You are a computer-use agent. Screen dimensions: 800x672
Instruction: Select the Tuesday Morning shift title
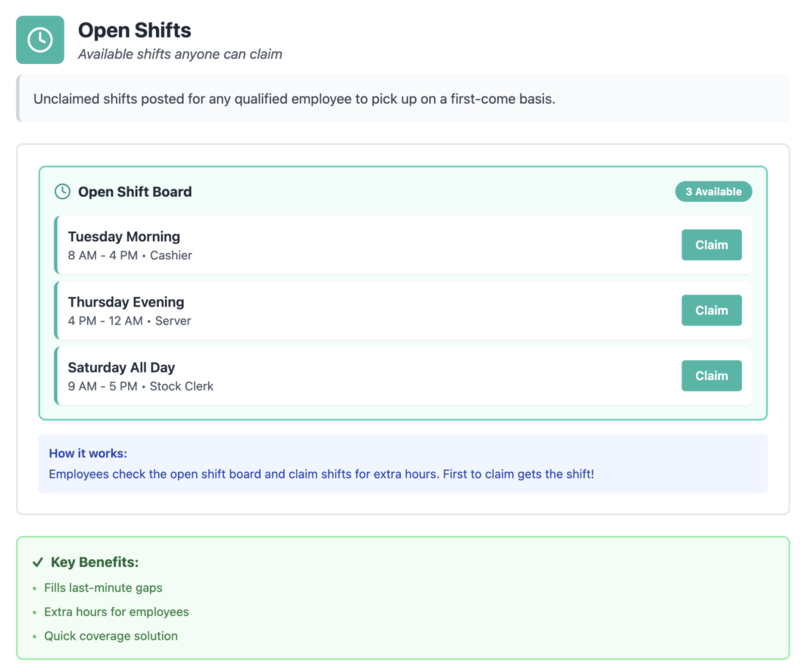click(x=124, y=237)
